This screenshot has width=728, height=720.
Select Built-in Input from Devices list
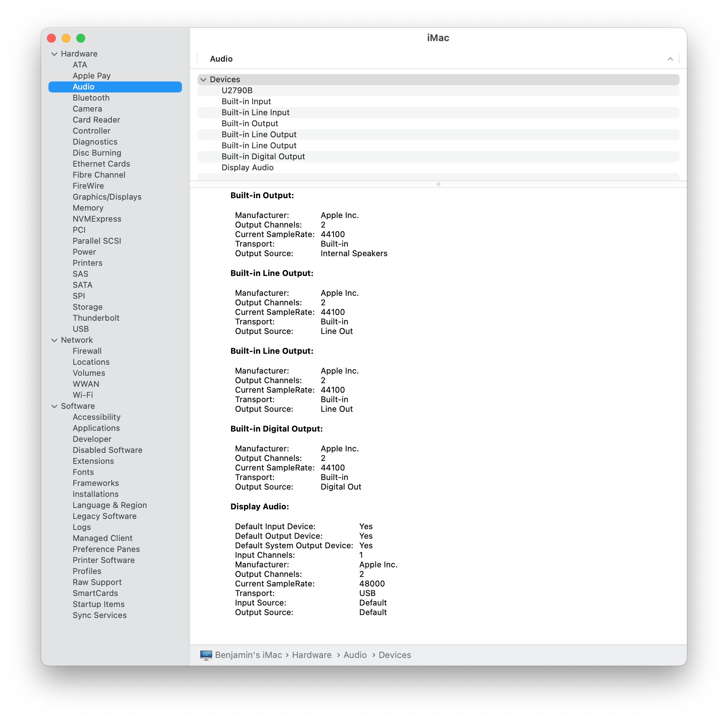[247, 101]
